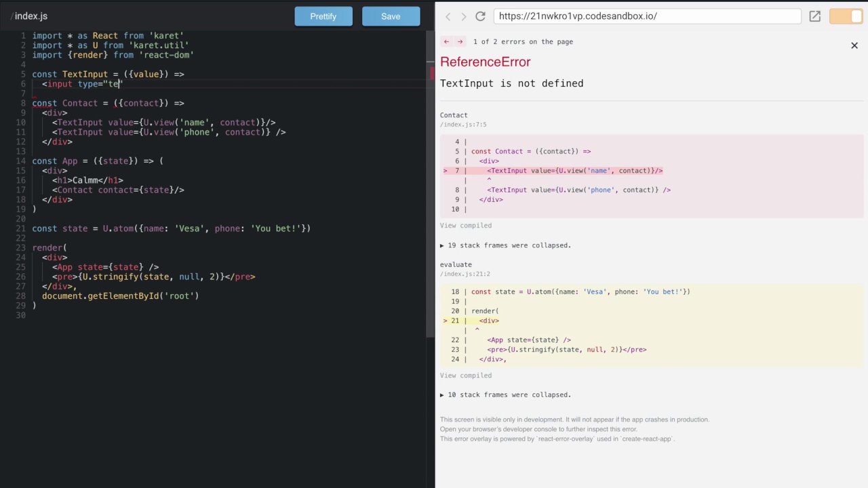The height and width of the screenshot is (488, 868).
Task: Click the 'render(' line in editor
Action: 50,248
